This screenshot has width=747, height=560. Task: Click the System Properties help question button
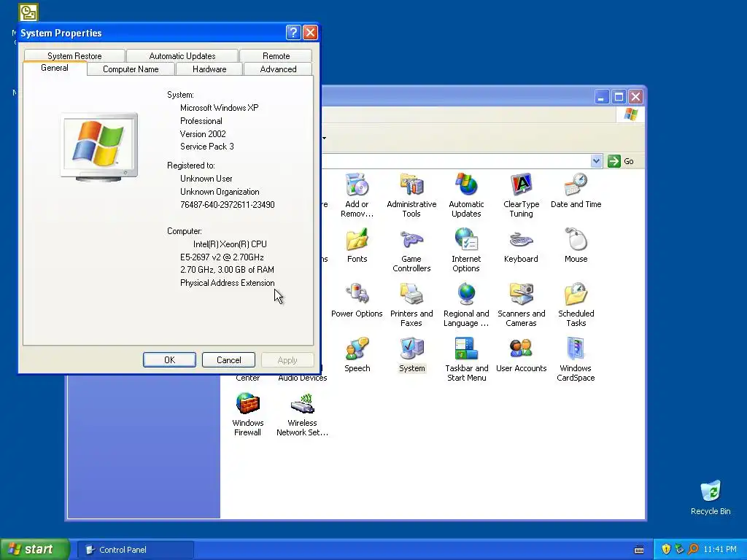coord(293,32)
